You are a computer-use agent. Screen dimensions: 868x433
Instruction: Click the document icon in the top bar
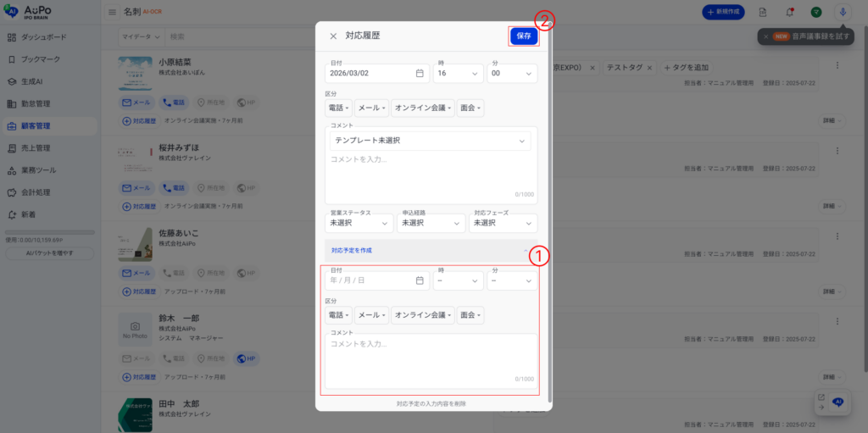click(763, 12)
